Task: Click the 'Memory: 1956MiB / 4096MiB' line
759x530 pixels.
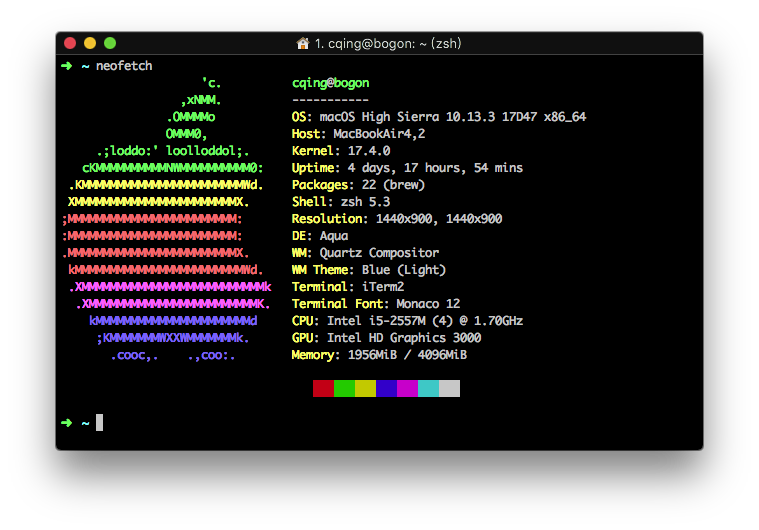Action: pyautogui.click(x=379, y=355)
